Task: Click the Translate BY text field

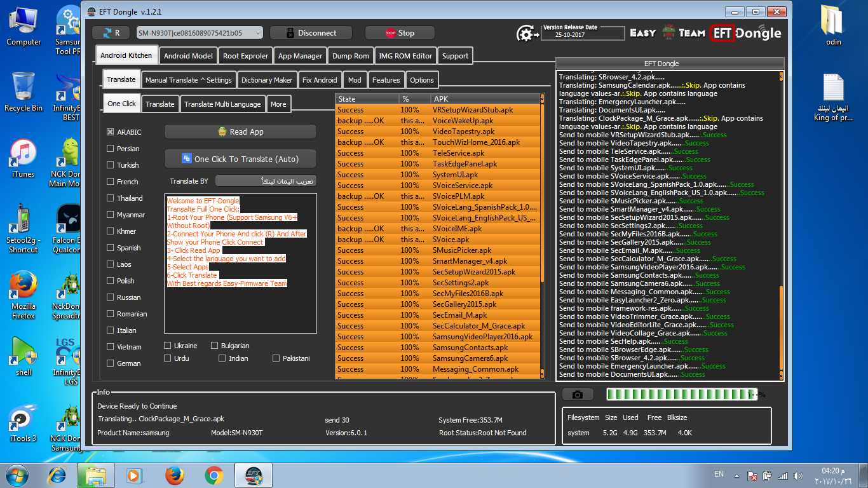Action: pos(266,181)
